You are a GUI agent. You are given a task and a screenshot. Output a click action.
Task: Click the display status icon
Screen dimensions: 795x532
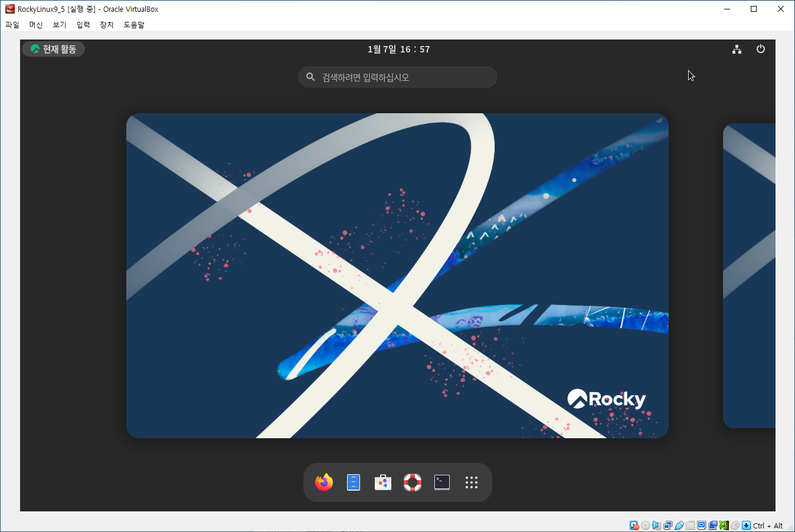[x=701, y=526]
